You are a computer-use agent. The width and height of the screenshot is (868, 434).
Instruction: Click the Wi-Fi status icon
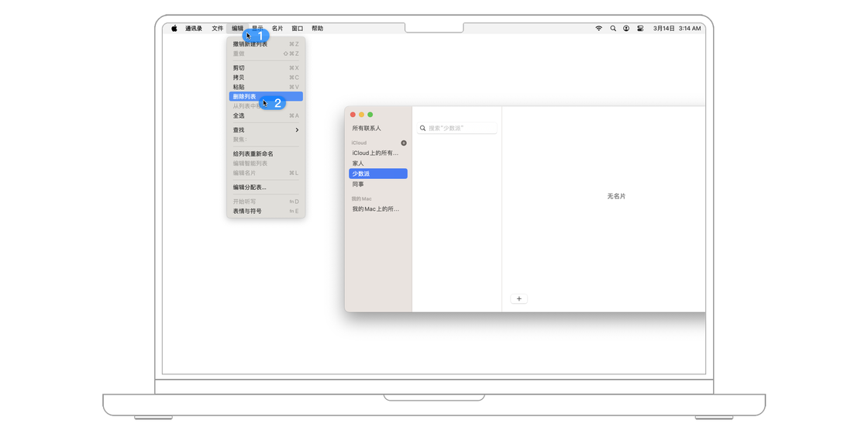[x=598, y=28]
